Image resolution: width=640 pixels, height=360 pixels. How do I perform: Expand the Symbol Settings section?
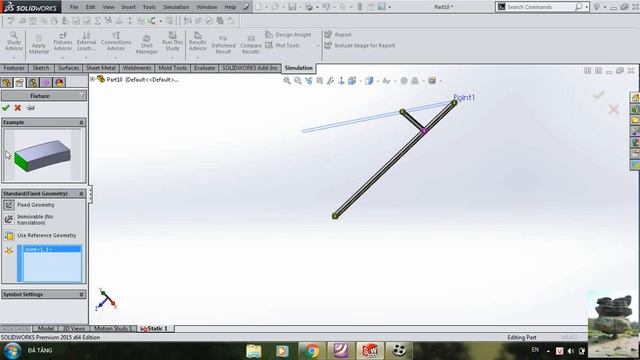(x=81, y=294)
